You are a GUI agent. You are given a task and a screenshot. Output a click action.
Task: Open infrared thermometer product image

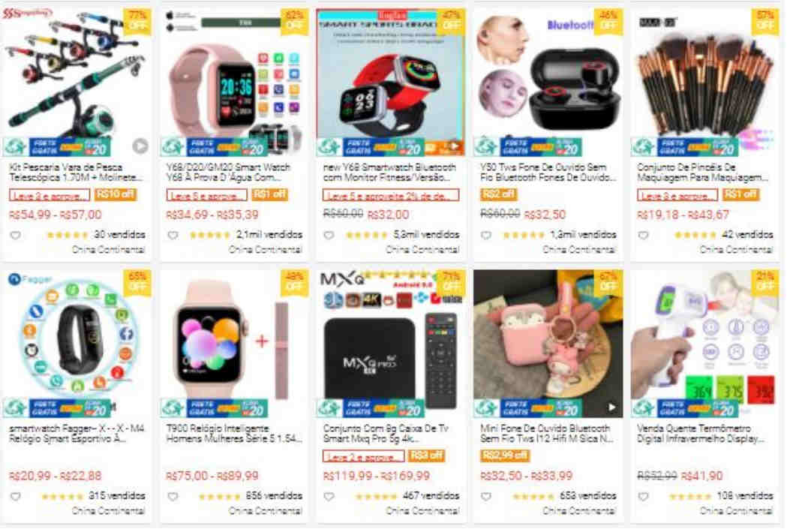click(x=704, y=344)
